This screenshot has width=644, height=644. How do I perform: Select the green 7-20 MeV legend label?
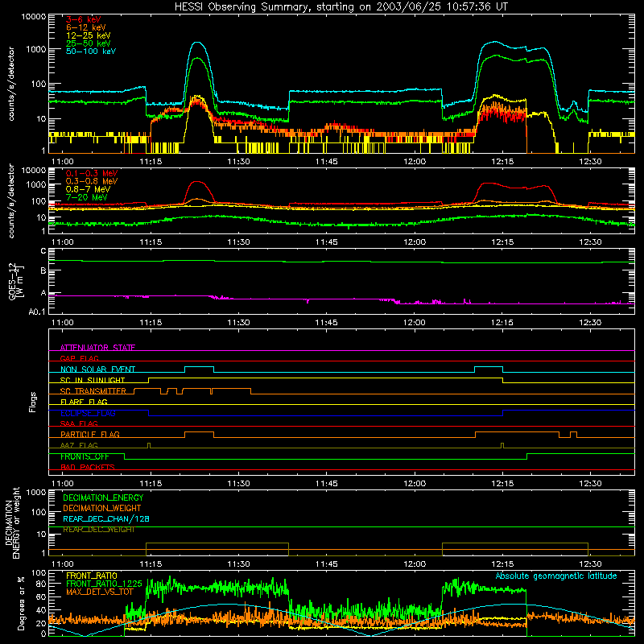(87, 197)
